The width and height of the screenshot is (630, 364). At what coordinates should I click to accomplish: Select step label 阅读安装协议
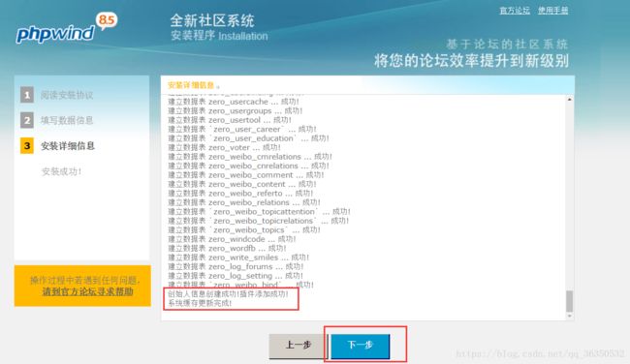pos(67,95)
